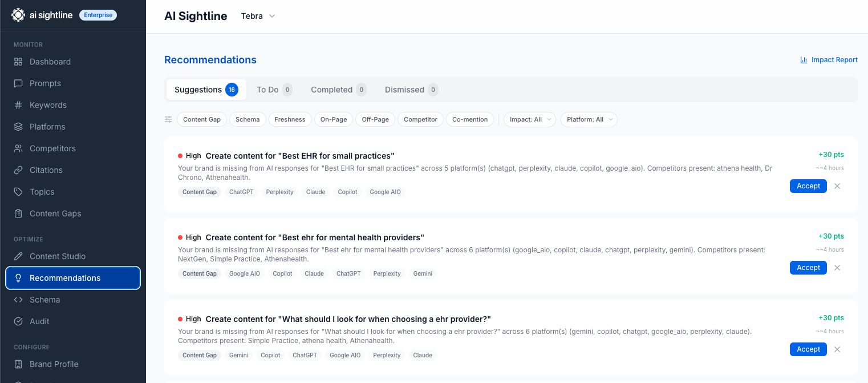Click the Dashboard grid icon in sidebar

(18, 62)
